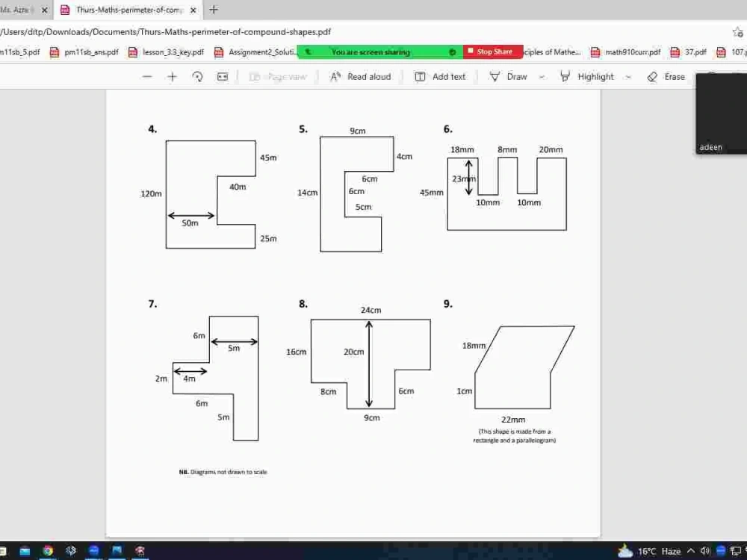
Task: Zoom out with the minus icon
Action: click(x=147, y=77)
